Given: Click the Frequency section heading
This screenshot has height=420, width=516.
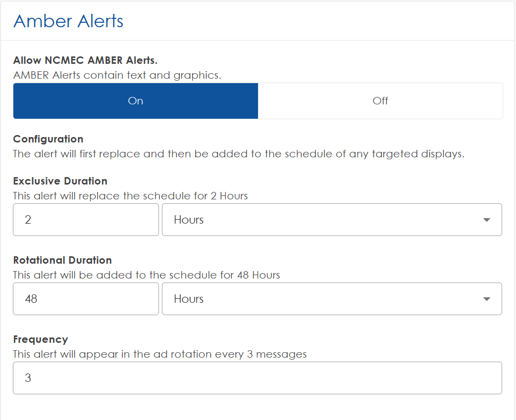Looking at the screenshot, I should tap(41, 339).
